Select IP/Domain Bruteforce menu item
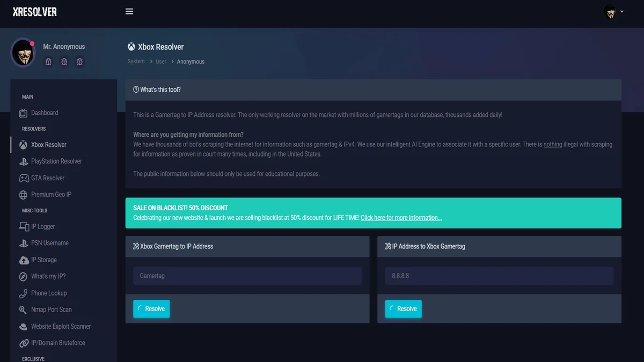The width and height of the screenshot is (644, 362). point(58,343)
